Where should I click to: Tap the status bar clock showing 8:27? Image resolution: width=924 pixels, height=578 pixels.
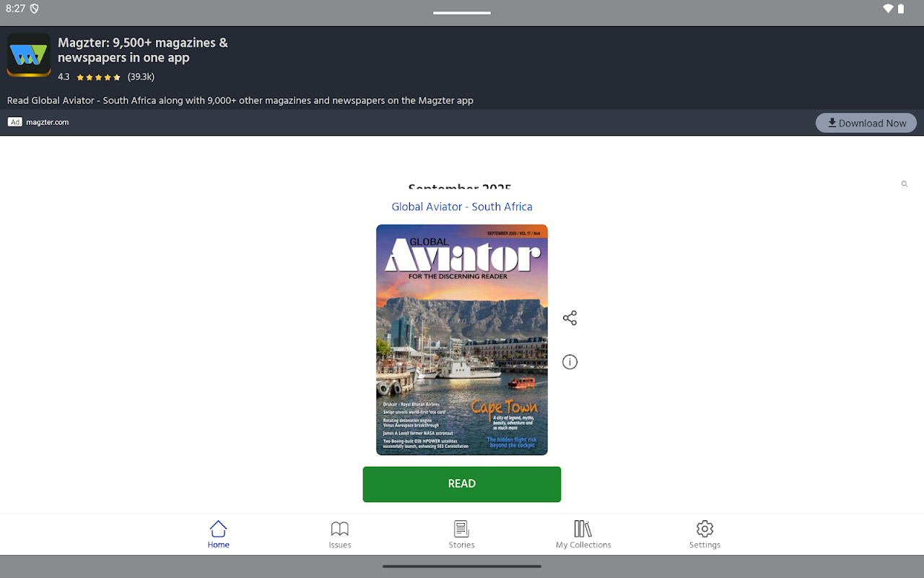click(15, 9)
